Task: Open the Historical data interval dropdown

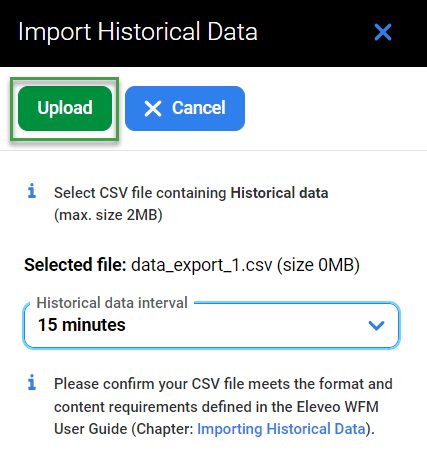Action: [x=211, y=325]
